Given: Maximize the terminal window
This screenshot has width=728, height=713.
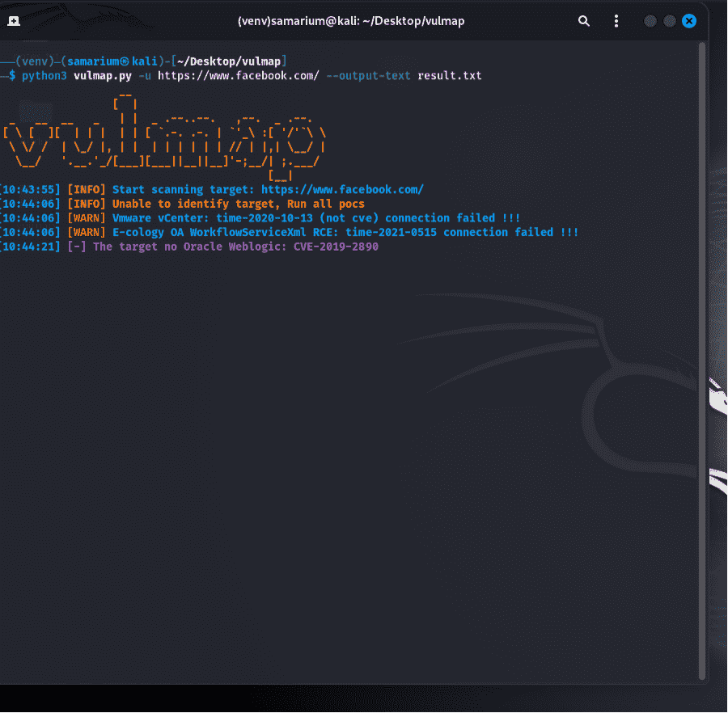Looking at the screenshot, I should (670, 21).
